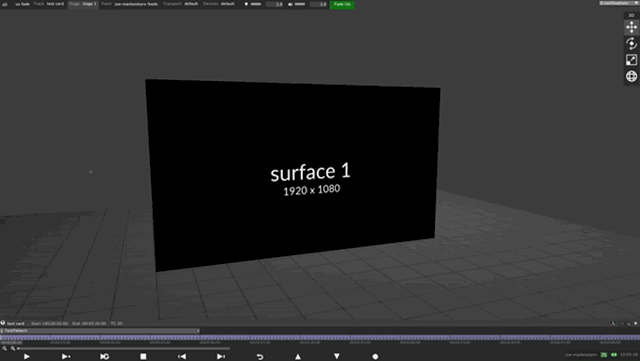Select the orbit/rotate camera tool
Viewport: 640px width, 361px height.
pyautogui.click(x=631, y=44)
